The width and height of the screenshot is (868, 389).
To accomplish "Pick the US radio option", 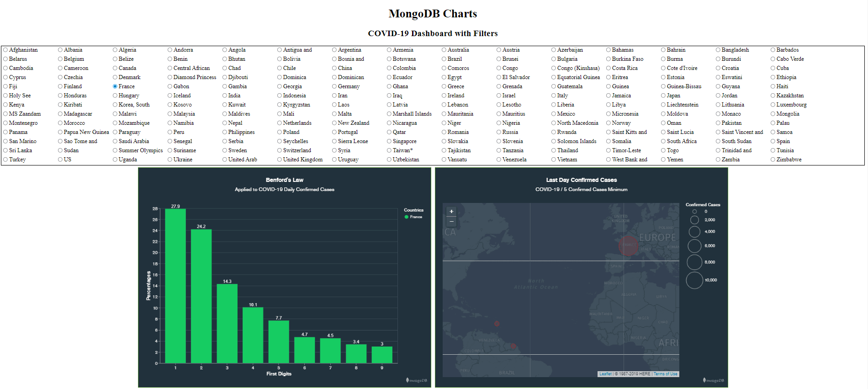I will coord(60,160).
